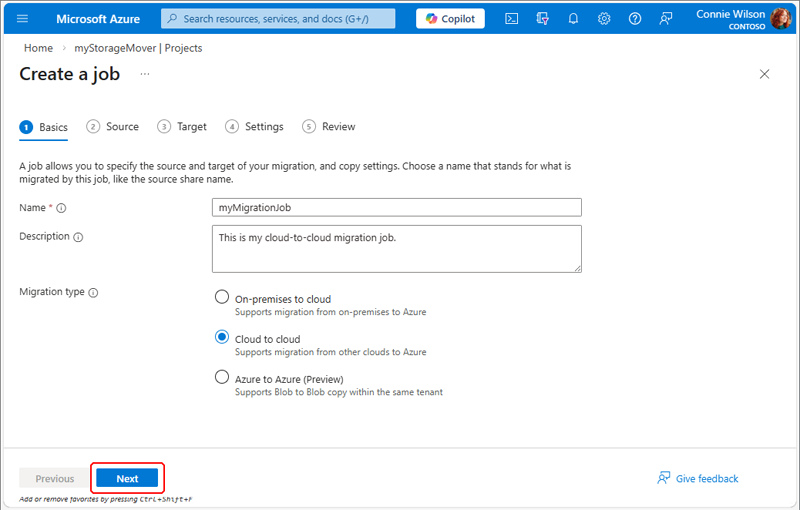This screenshot has height=510, width=800.
Task: Click the Previous button
Action: click(x=55, y=478)
